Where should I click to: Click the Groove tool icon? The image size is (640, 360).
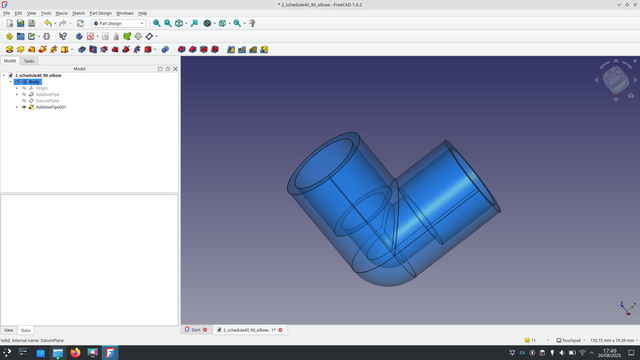coord(104,49)
